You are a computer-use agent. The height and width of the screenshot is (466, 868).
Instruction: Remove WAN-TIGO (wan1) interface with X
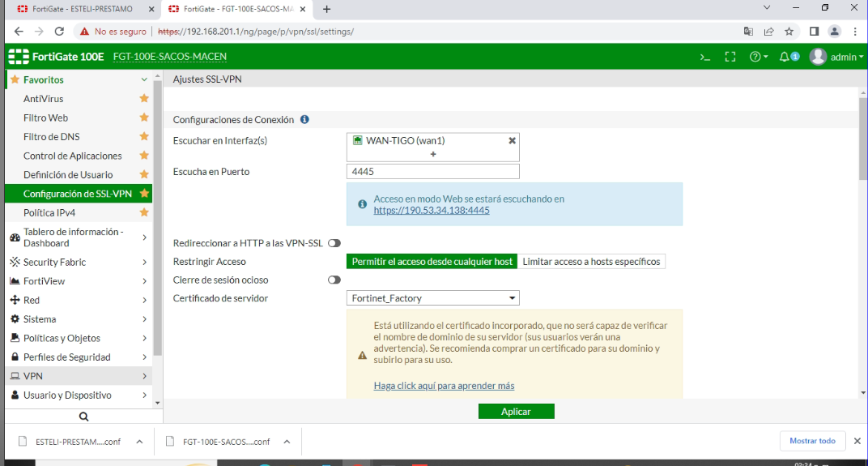coord(512,140)
